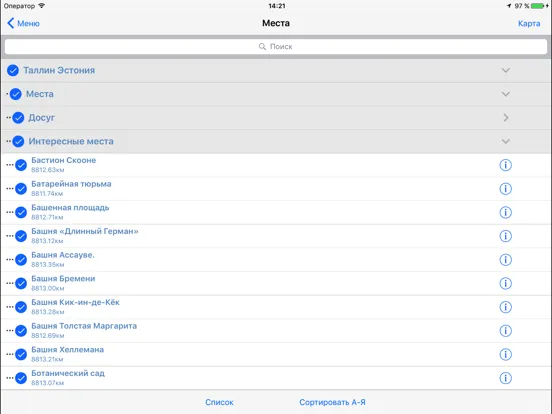Viewport: 552px width, 414px height.
Task: Click distance 8813.07км
Action: [48, 383]
